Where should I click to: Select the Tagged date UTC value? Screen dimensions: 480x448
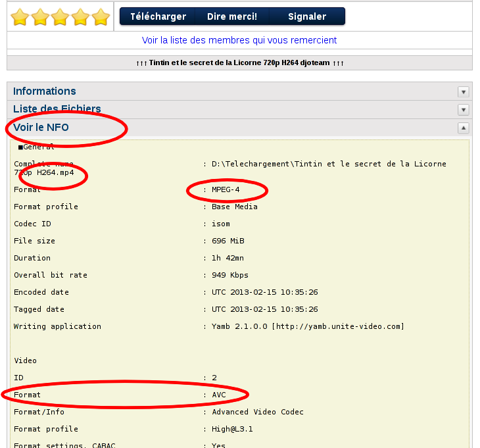point(265,310)
